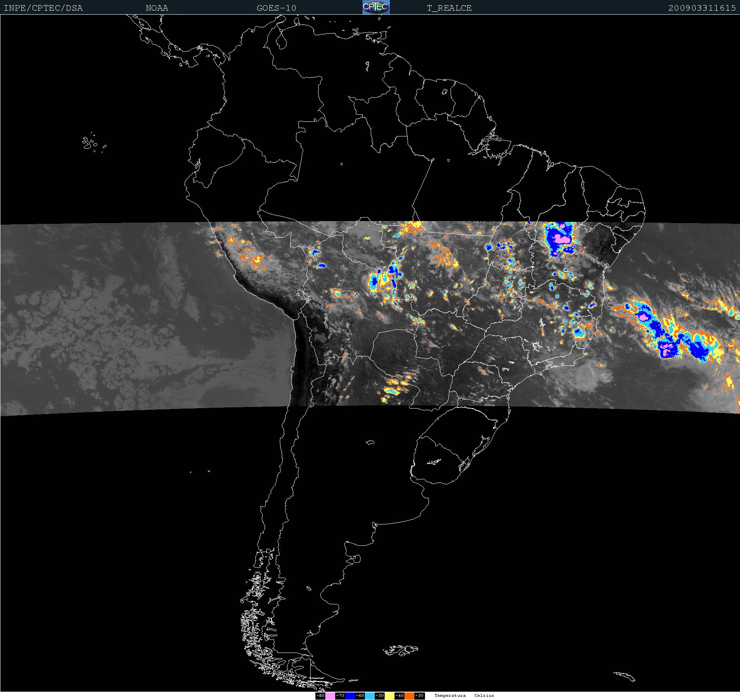740x700 pixels.
Task: Choose the yellow legend color swatch
Action: [x=389, y=696]
